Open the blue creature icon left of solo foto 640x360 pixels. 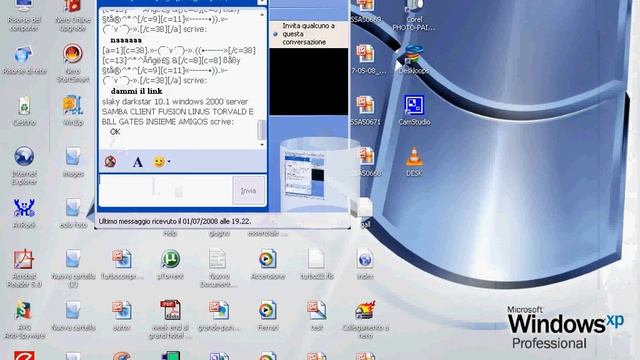coord(24,213)
